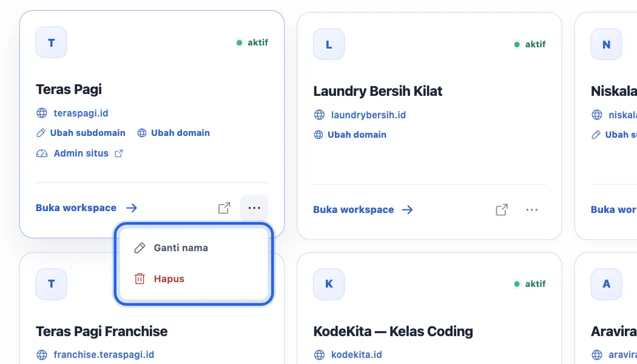
Task: Open the franchise.teraspagi.id domain link
Action: (x=104, y=355)
